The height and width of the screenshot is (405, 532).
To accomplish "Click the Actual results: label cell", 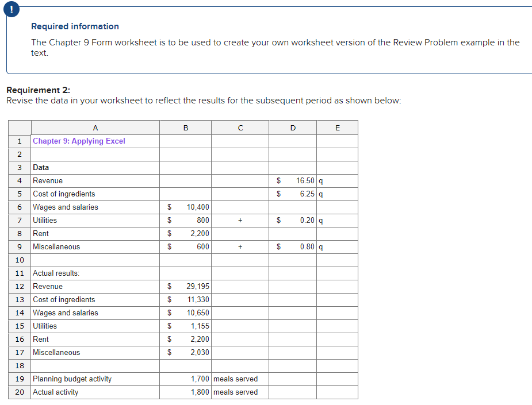I will pos(52,273).
